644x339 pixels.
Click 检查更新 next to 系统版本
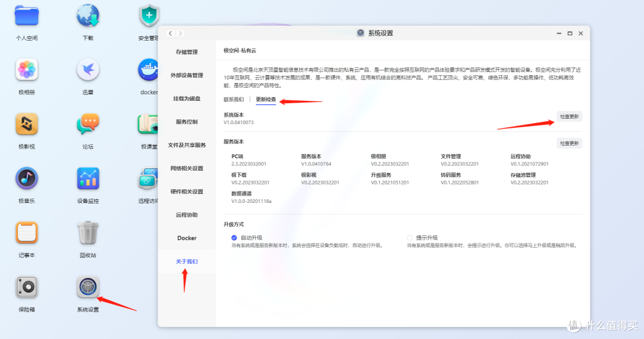[569, 117]
